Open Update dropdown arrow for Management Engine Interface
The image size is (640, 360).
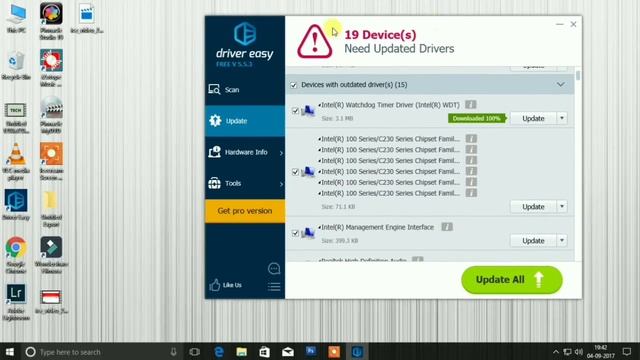(562, 240)
